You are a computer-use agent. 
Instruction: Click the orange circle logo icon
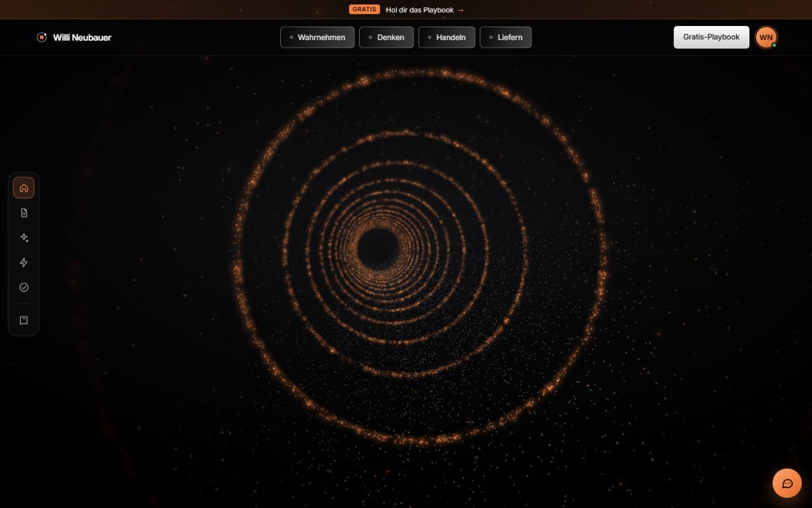click(42, 37)
